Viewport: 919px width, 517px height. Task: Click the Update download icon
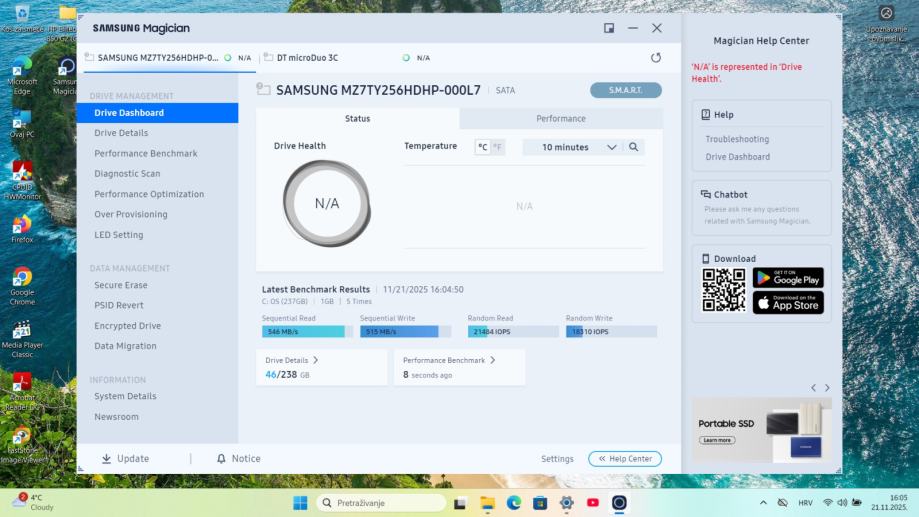pos(106,458)
